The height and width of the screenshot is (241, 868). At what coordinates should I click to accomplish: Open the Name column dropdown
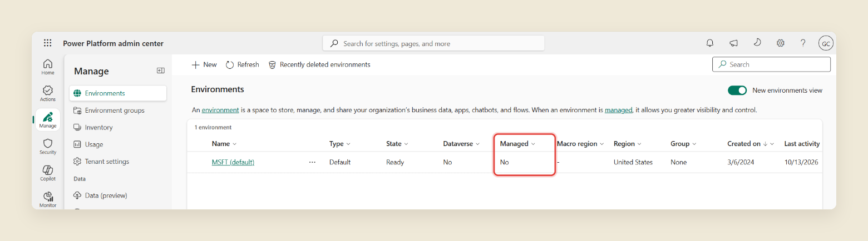click(x=234, y=144)
